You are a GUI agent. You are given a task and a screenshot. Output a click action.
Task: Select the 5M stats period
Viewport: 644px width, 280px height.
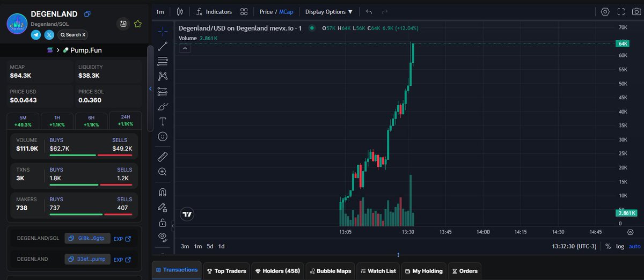click(x=23, y=121)
